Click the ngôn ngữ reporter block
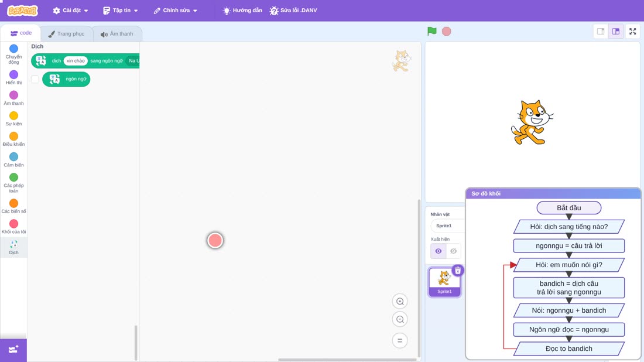This screenshot has width=644, height=362. tap(66, 79)
